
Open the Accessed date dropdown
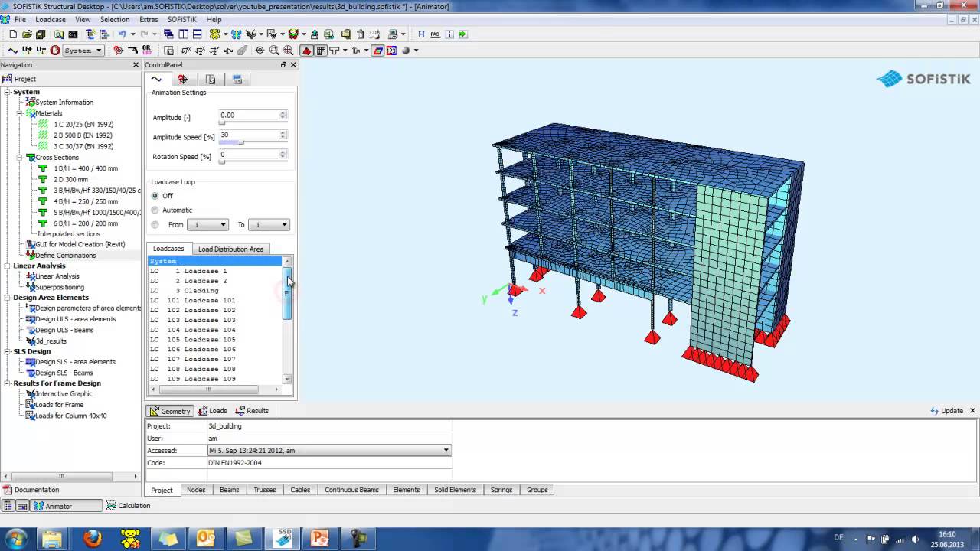[329, 451]
